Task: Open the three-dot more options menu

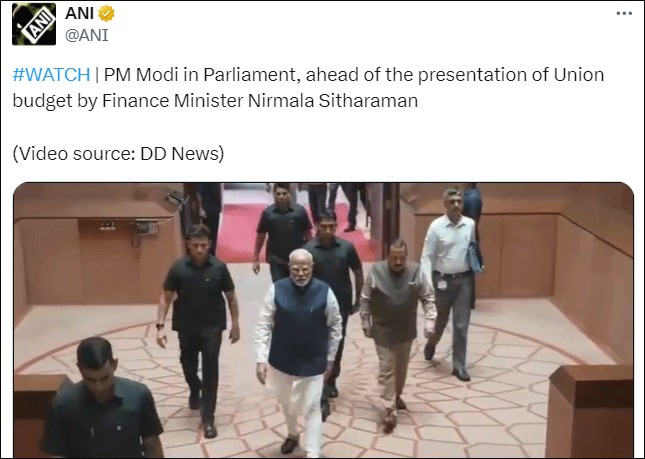Action: [624, 14]
